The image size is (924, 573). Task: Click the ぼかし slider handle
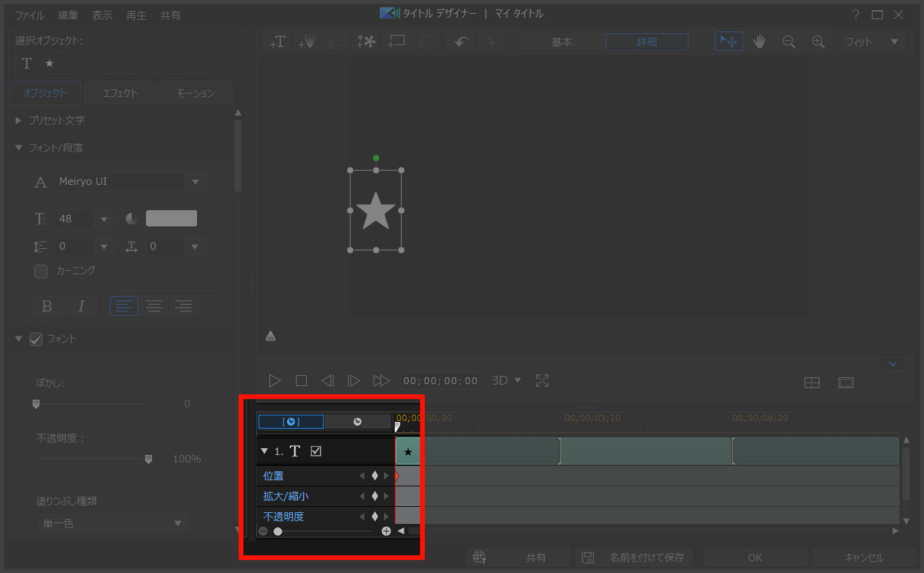pos(36,404)
